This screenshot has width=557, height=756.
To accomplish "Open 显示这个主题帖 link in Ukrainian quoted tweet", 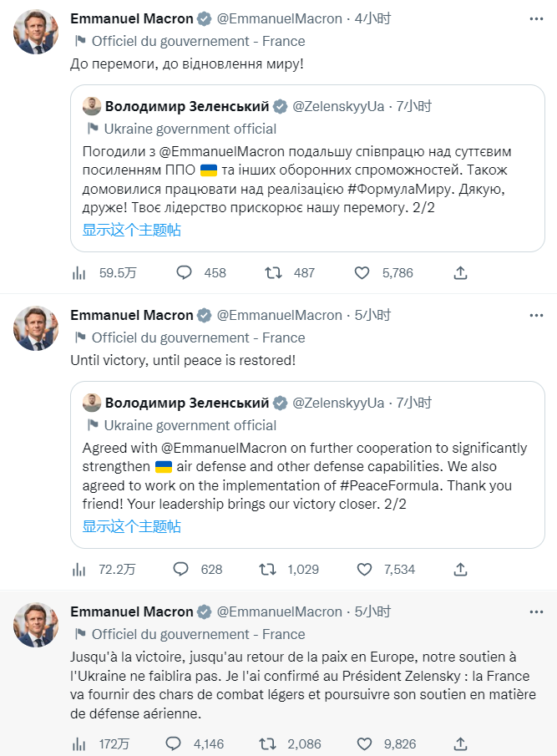I will tap(131, 230).
